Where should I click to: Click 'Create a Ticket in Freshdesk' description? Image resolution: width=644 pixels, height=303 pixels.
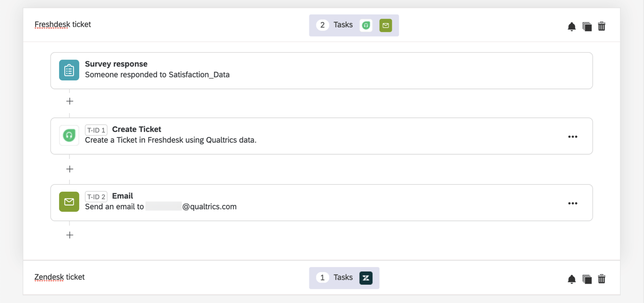coord(170,140)
